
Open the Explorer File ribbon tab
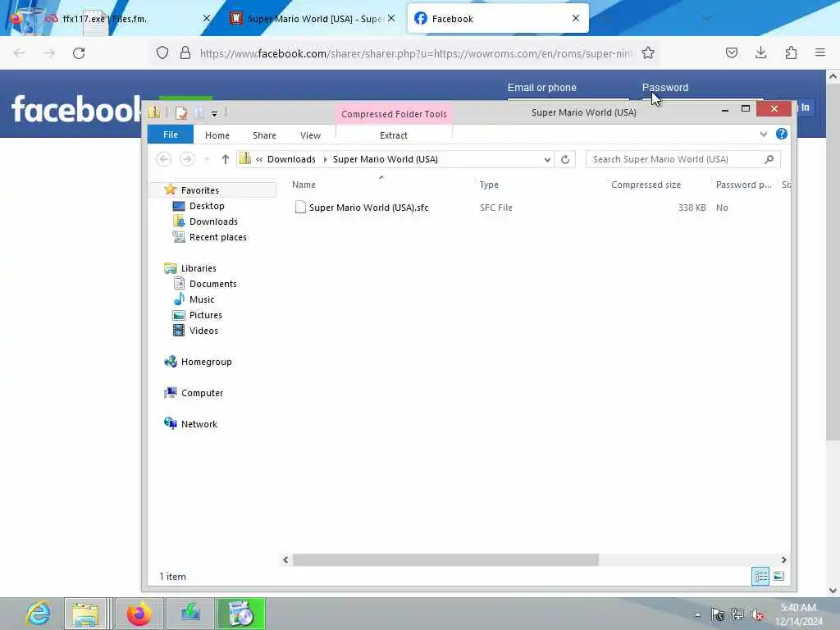pyautogui.click(x=171, y=135)
